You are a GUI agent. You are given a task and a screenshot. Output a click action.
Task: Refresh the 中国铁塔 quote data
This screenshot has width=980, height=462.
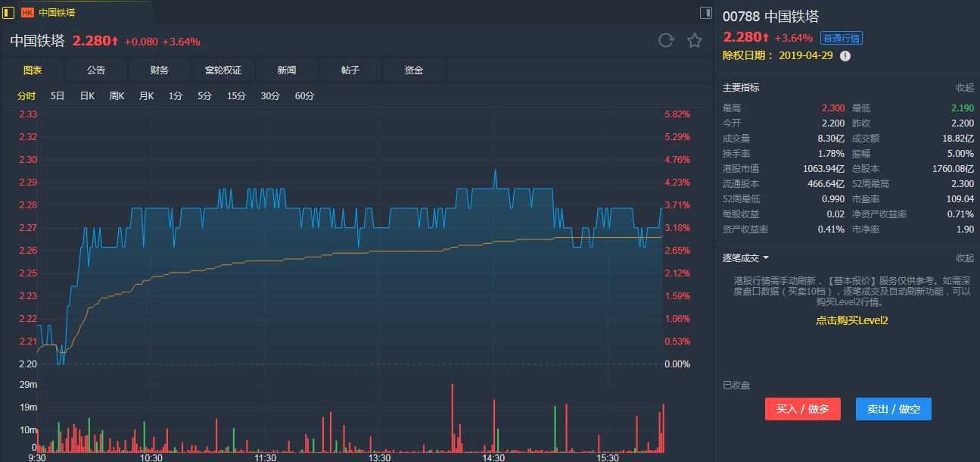[x=666, y=41]
